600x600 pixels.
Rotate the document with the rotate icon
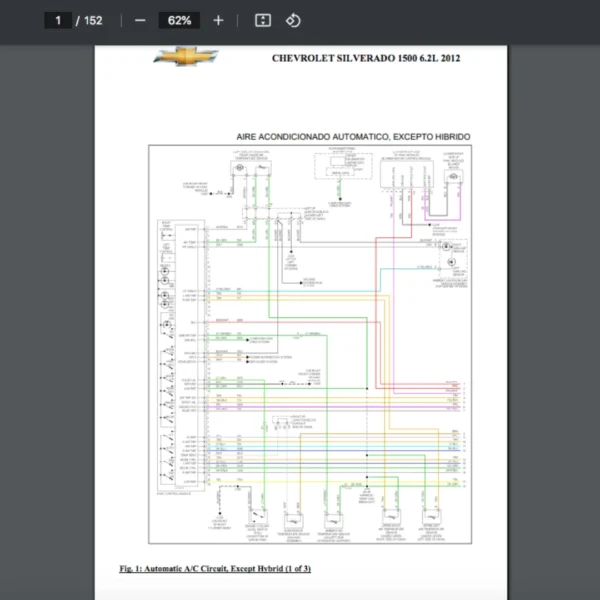coord(293,20)
